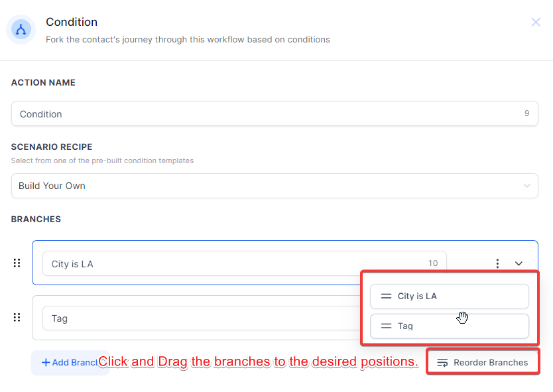Close the Condition panel
Screen dimensions: 553x392
(536, 23)
